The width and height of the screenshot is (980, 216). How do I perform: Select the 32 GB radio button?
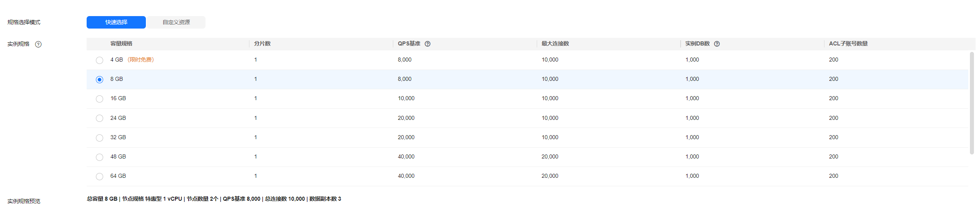[100, 138]
